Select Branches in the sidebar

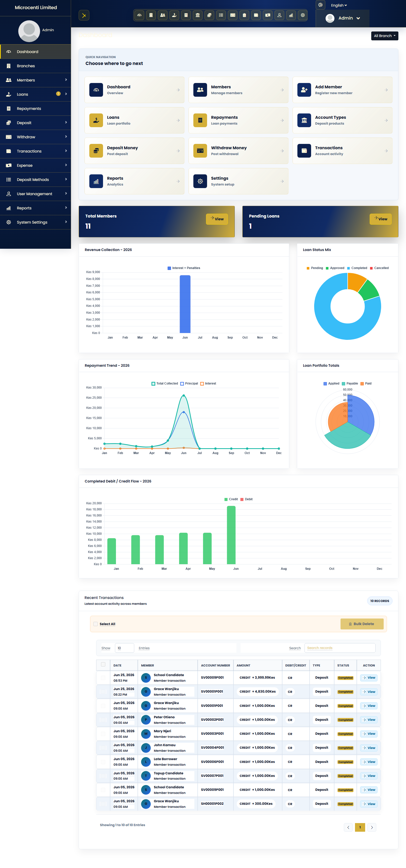tap(35, 66)
